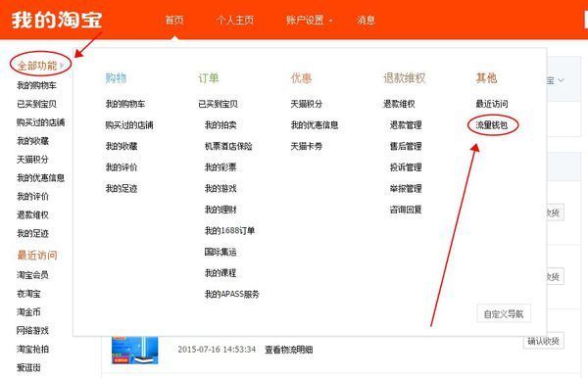This screenshot has height=378, width=588.
Task: Open 我的收藏 in the left sidebar
Action: (x=32, y=141)
